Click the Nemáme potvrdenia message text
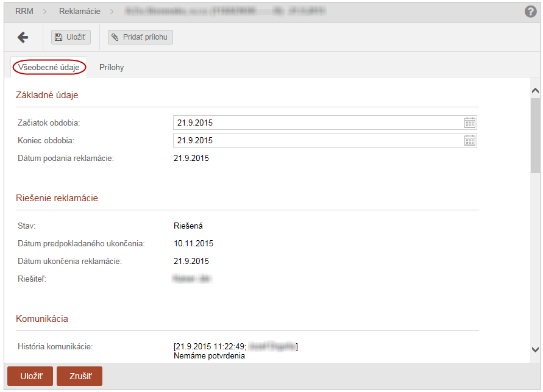The height and width of the screenshot is (392, 543). point(209,356)
